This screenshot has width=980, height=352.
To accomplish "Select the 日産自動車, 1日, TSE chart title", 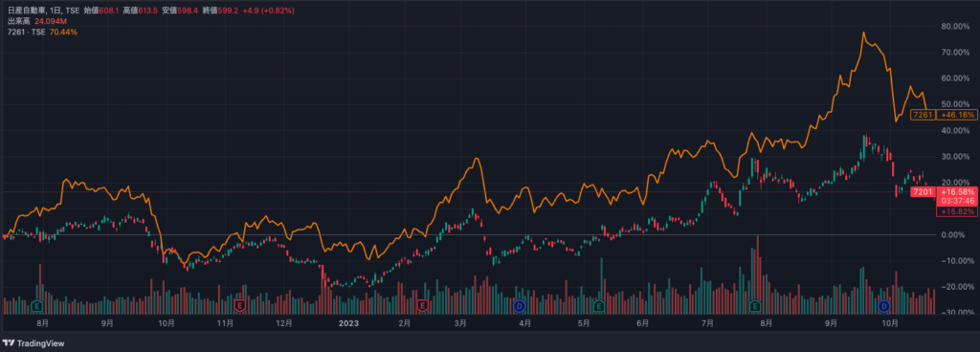I will point(43,11).
